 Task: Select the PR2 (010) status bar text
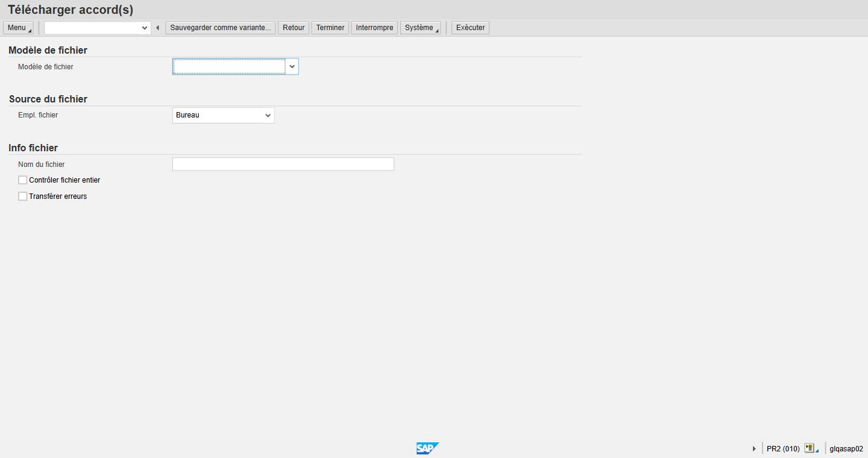click(x=783, y=449)
